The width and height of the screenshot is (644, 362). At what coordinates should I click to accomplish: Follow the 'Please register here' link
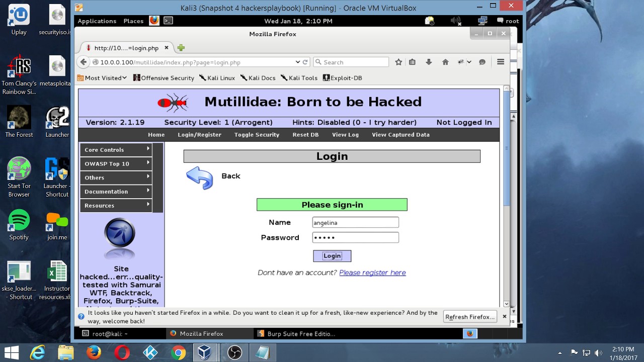[372, 273]
